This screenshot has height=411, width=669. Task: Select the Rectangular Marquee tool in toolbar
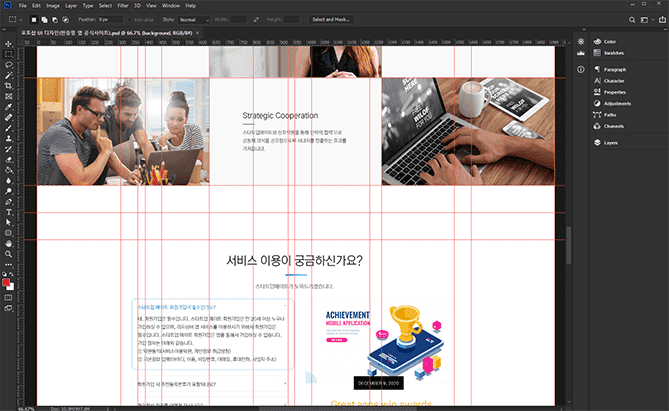coord(8,54)
